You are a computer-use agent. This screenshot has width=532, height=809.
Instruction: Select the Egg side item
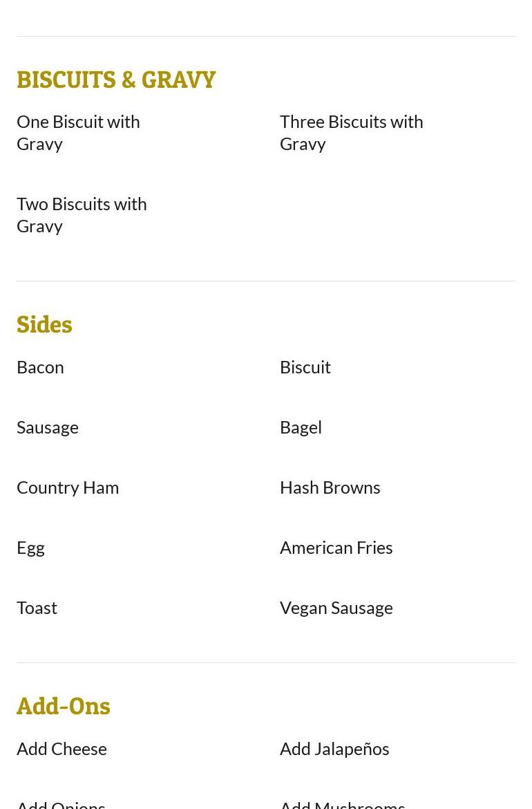point(30,548)
